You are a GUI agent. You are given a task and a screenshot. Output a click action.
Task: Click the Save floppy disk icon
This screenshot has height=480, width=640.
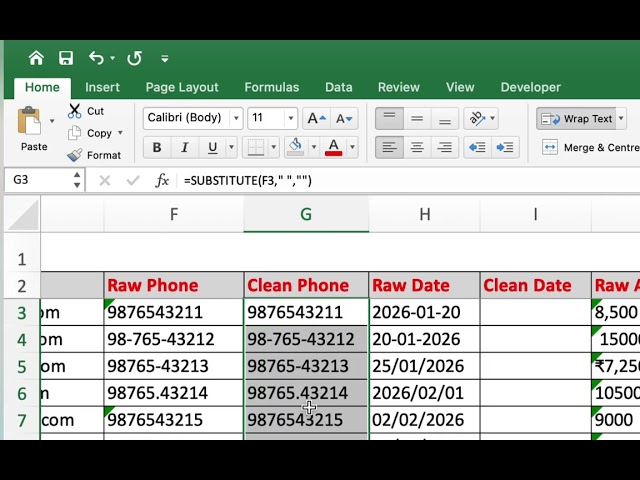tap(66, 58)
